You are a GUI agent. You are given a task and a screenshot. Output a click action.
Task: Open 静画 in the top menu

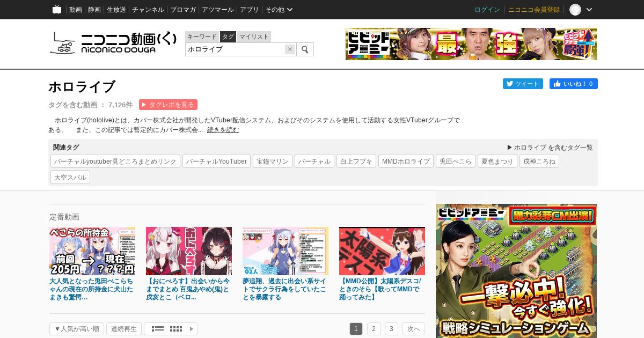click(x=94, y=10)
